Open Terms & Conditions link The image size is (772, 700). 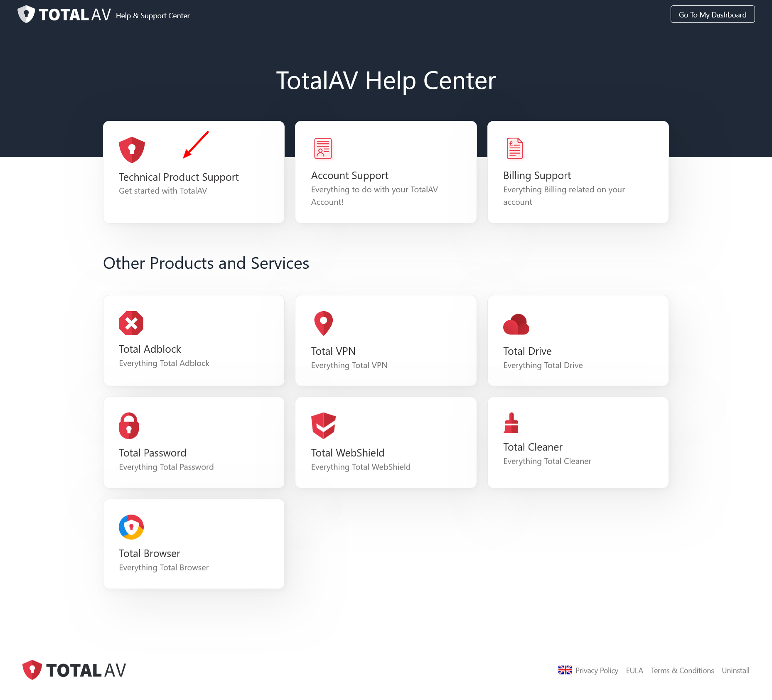pos(682,671)
